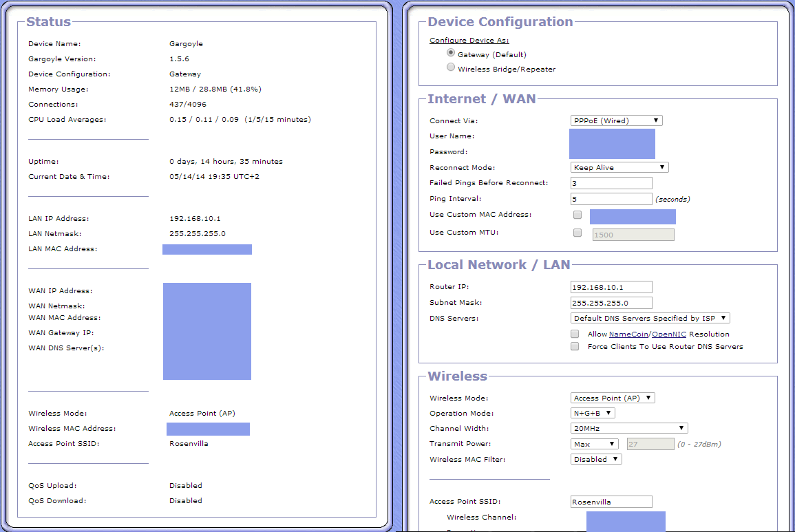The width and height of the screenshot is (795, 532).
Task: Select Wireless Bridge/Repeater device mode
Action: coord(451,67)
